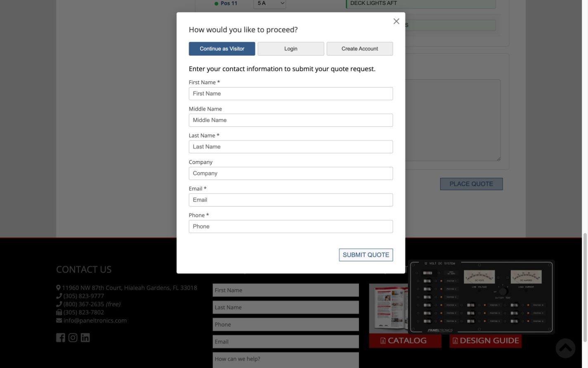Close the quote dialog with the X
588x368 pixels.
pyautogui.click(x=396, y=21)
